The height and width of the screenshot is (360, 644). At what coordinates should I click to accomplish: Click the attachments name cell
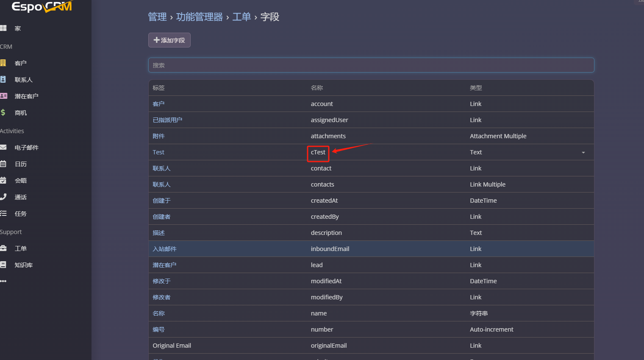pos(328,136)
